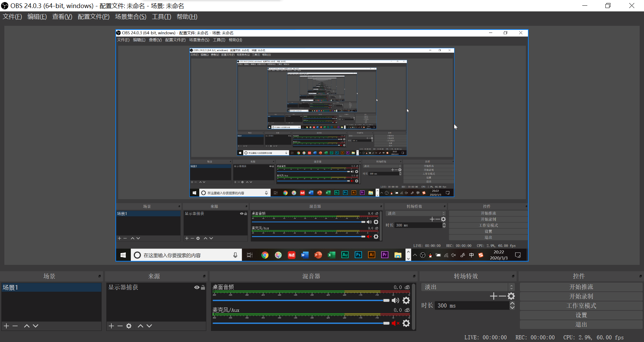The width and height of the screenshot is (644, 342).
Task: Click Chrome icon in outermost preview taskbar
Action: (x=265, y=255)
